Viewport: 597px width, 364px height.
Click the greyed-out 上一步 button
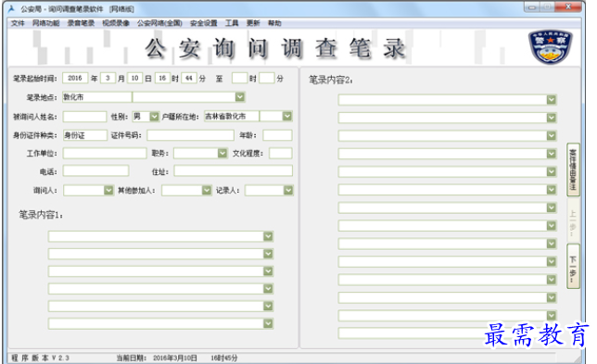[x=573, y=221]
